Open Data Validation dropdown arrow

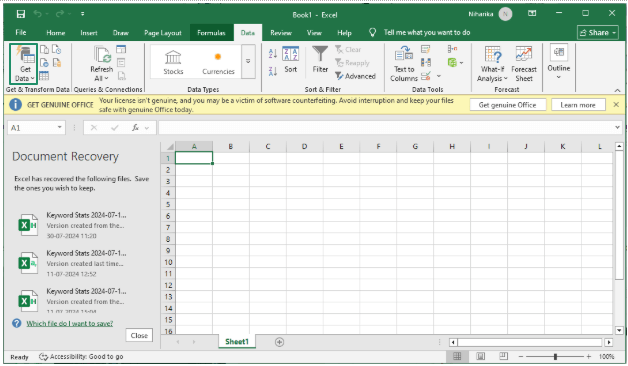tap(439, 76)
